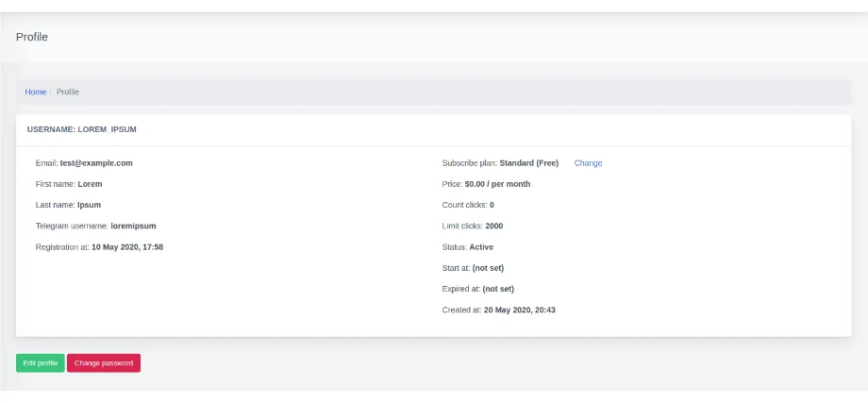Select the Profile breadcrumb item
Viewport: 868px width, 403px height.
68,92
